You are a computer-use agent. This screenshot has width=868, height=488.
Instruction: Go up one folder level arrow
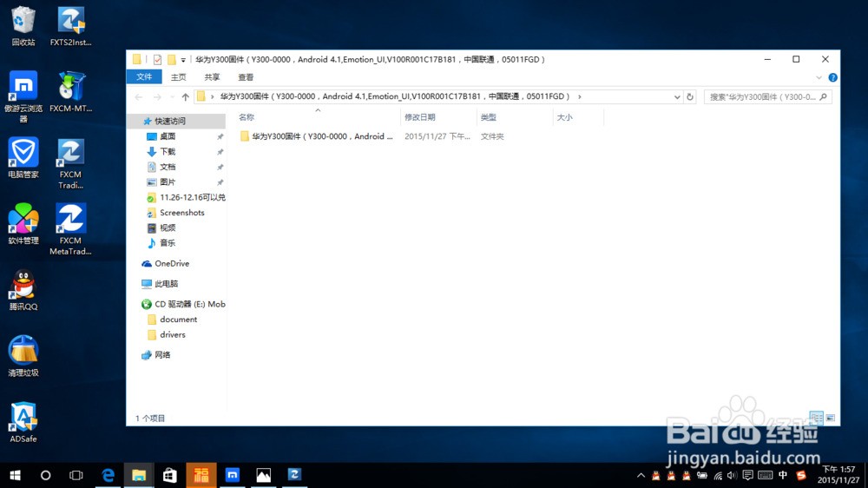click(186, 97)
